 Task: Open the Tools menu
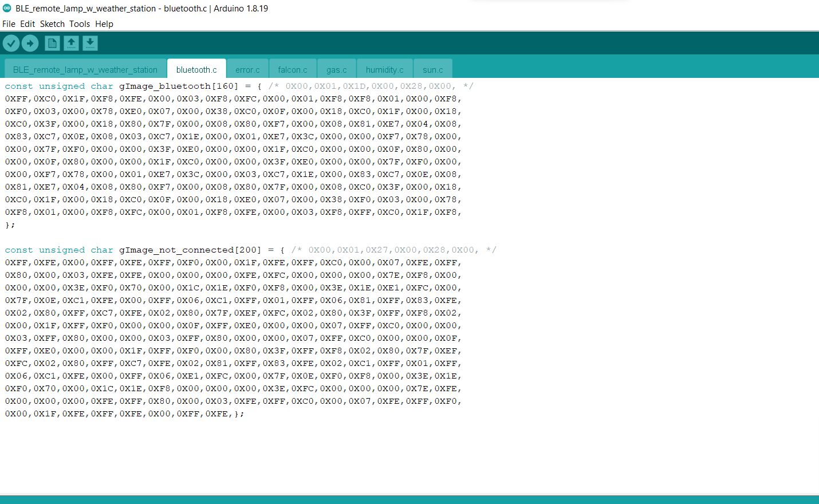click(x=80, y=24)
